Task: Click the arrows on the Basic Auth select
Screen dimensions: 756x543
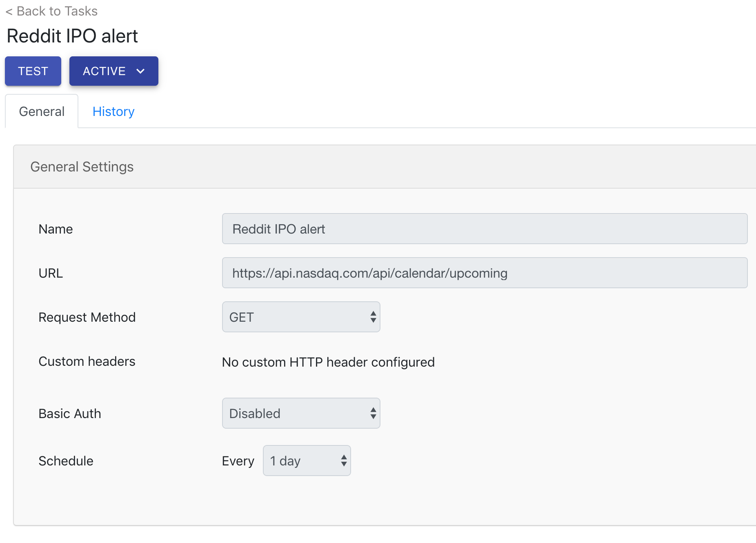Action: point(373,413)
